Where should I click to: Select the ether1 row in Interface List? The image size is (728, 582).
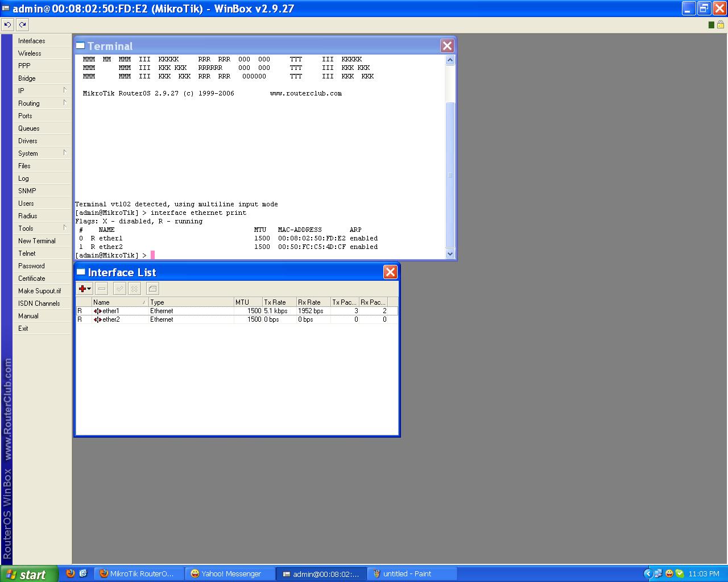[x=237, y=311]
